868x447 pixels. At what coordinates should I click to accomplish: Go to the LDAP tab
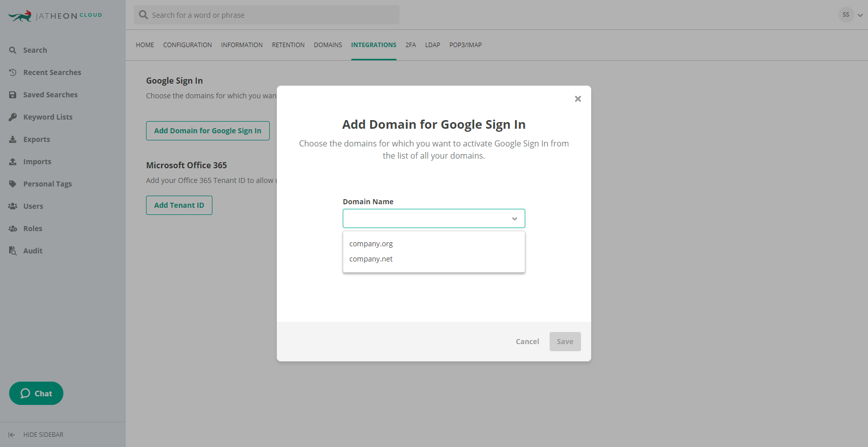point(432,45)
